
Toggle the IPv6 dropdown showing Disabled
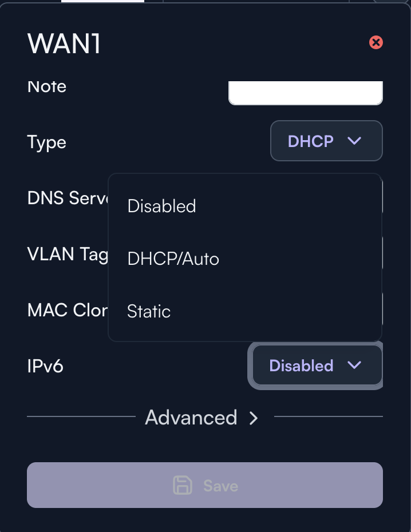317,365
